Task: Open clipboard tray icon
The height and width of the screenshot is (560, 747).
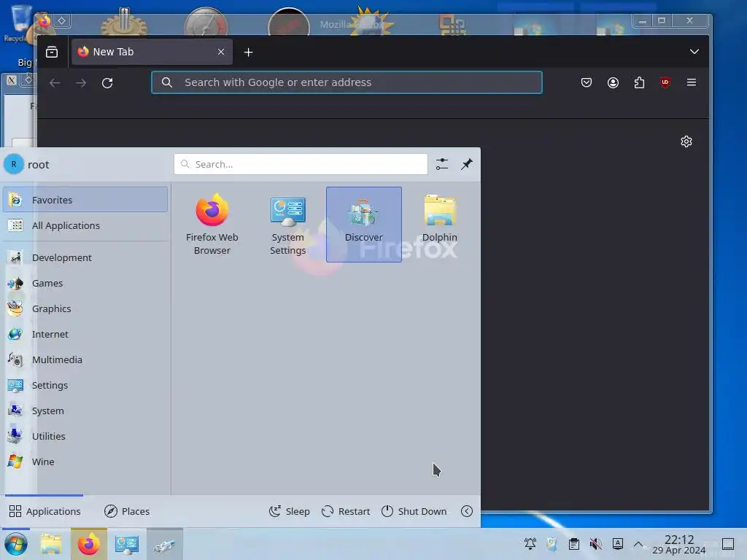Action: click(574, 543)
